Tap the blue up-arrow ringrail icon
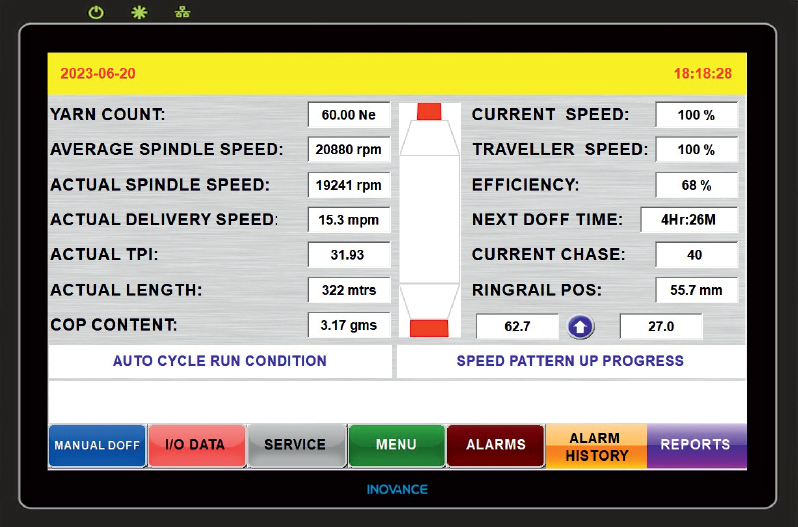The height and width of the screenshot is (527, 798). pos(581,327)
